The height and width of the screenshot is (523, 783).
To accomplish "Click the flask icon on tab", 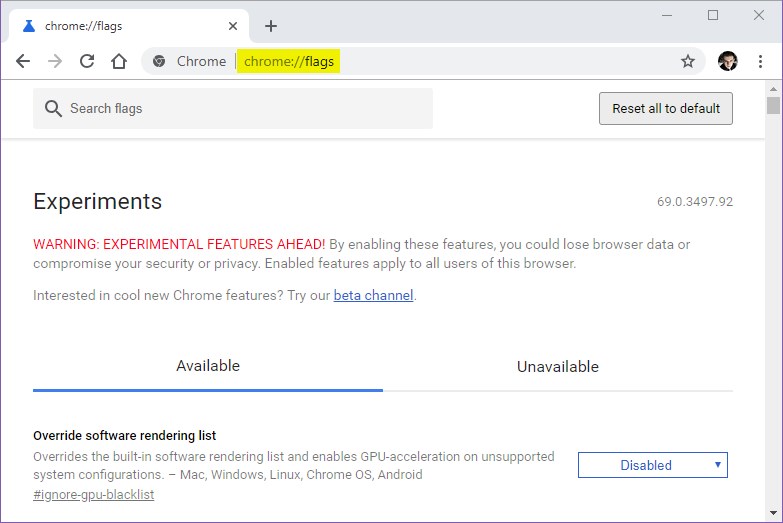I will point(29,26).
